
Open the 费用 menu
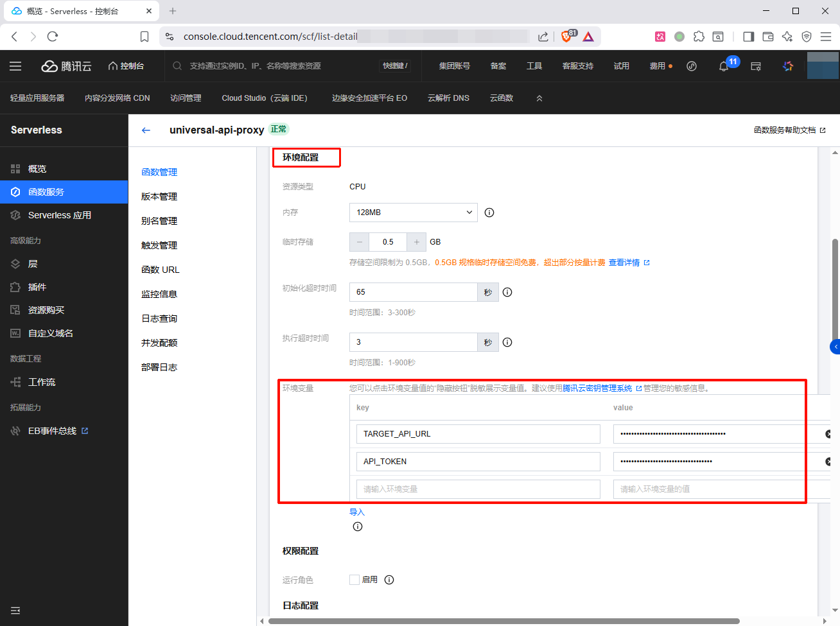pos(657,66)
